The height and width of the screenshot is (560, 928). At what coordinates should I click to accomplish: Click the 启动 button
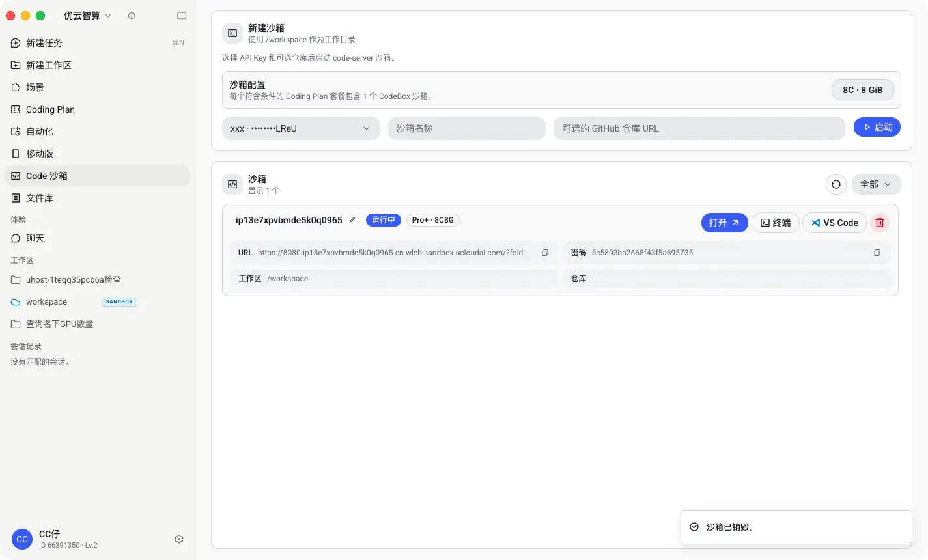pyautogui.click(x=877, y=127)
